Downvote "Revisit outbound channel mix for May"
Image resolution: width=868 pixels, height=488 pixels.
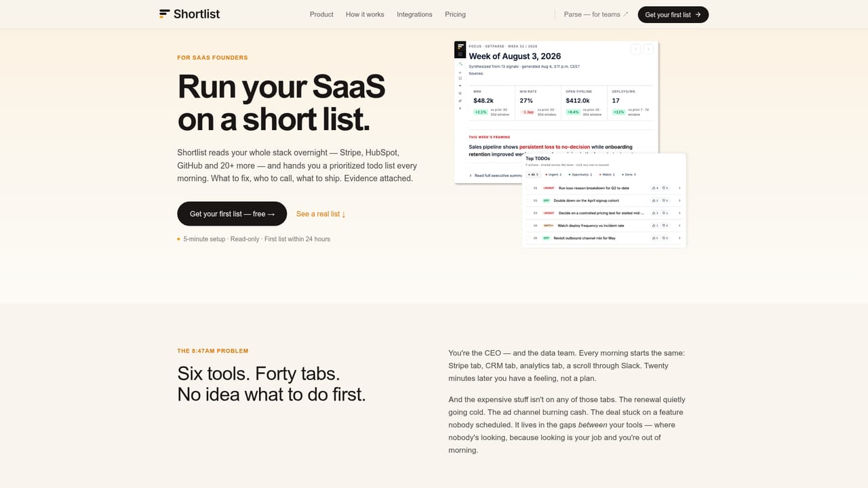pos(665,238)
